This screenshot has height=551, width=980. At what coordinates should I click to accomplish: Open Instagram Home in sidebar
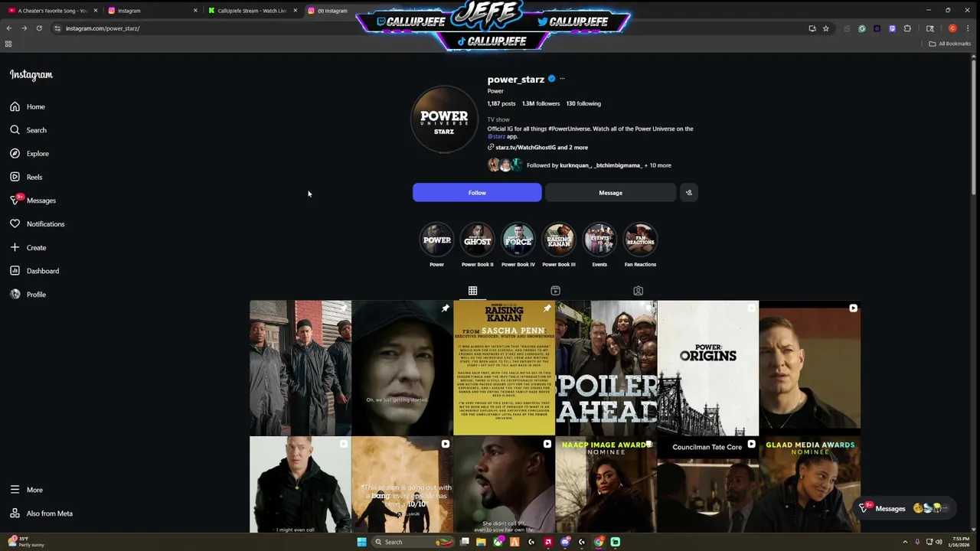click(28, 106)
